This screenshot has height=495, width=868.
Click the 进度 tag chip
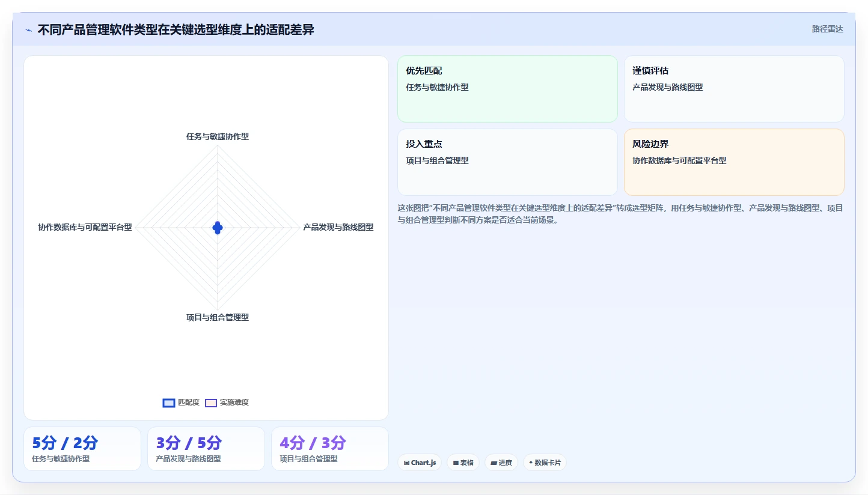tap(501, 463)
